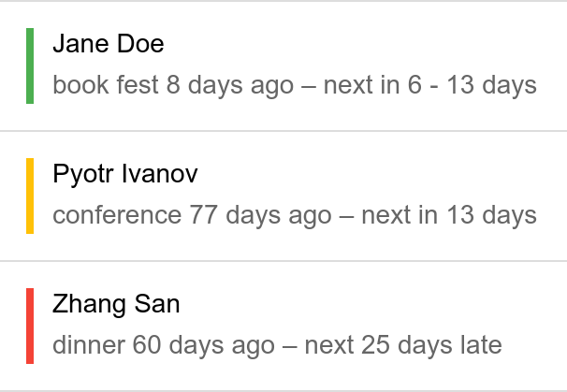Open Jane Doe contact entry
Screen dimensions: 567x392
point(283,65)
